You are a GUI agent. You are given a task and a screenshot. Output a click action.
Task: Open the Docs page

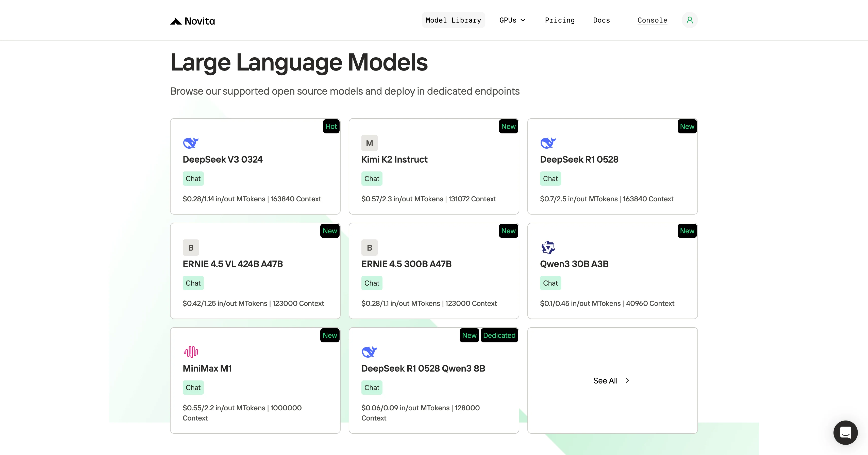tap(602, 20)
